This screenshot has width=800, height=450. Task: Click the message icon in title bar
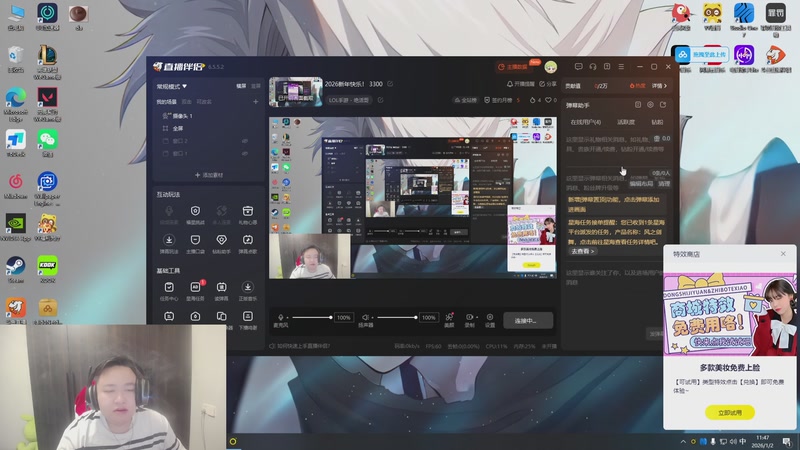point(578,66)
